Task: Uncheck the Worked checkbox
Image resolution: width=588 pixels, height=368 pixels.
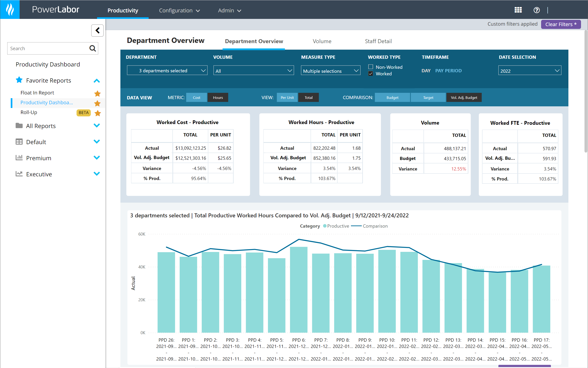Action: point(371,73)
